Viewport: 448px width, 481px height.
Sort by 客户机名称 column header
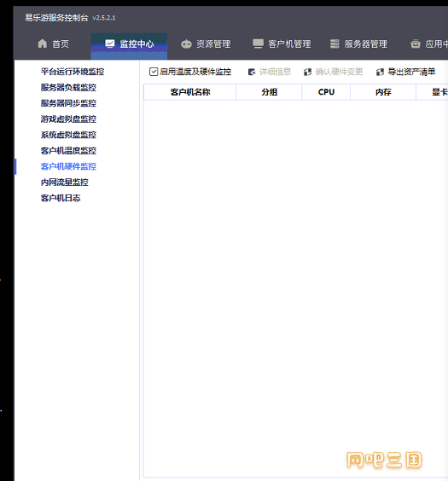(x=190, y=92)
